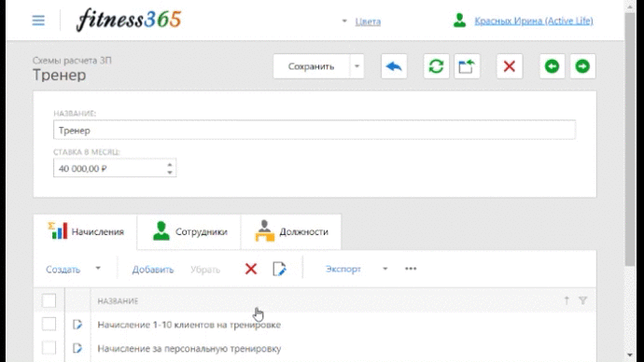This screenshot has width=644, height=362.
Task: Click the Название input field
Action: tap(315, 130)
